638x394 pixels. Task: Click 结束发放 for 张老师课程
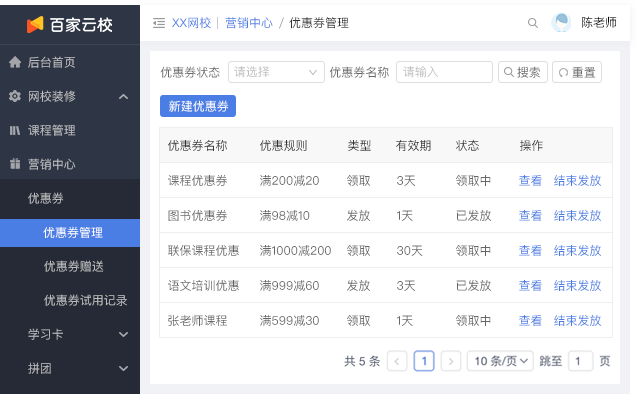click(578, 321)
